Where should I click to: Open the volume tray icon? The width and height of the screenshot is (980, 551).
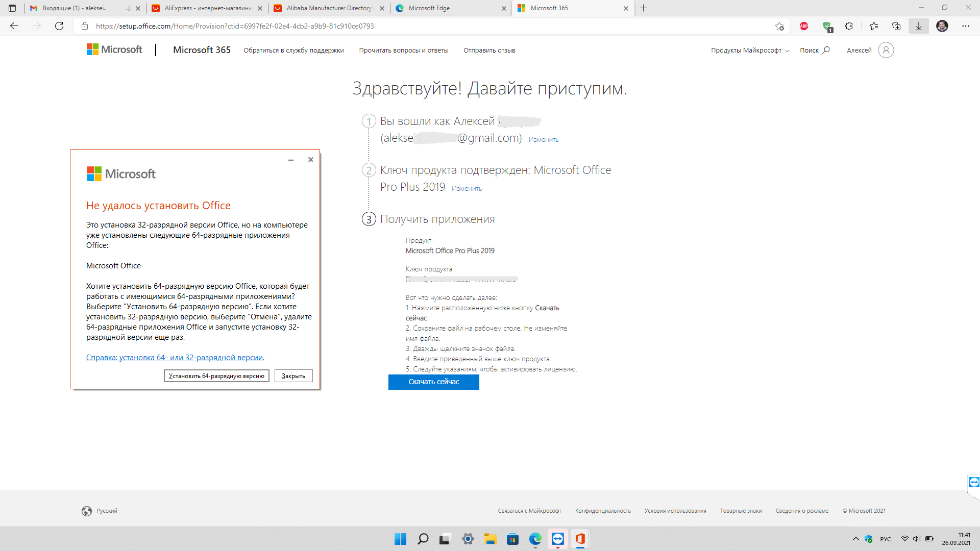pyautogui.click(x=916, y=539)
